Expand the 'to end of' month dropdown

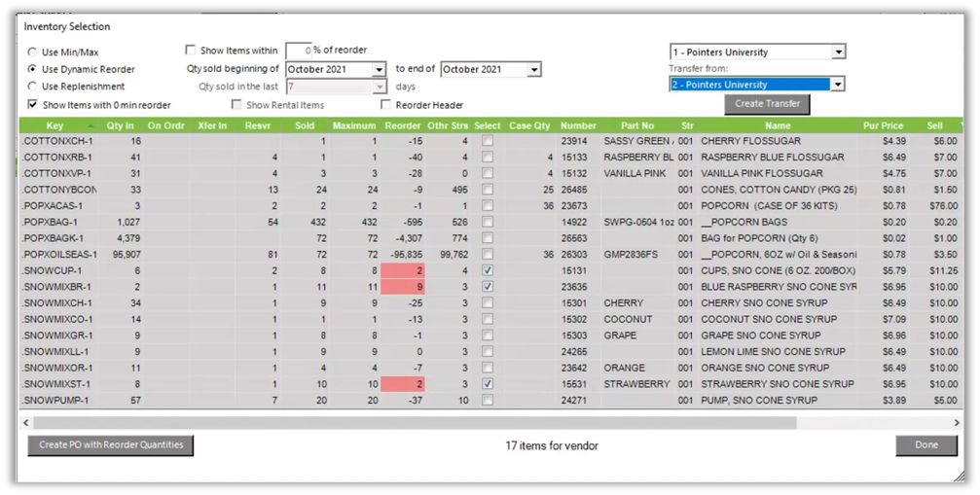(x=533, y=70)
